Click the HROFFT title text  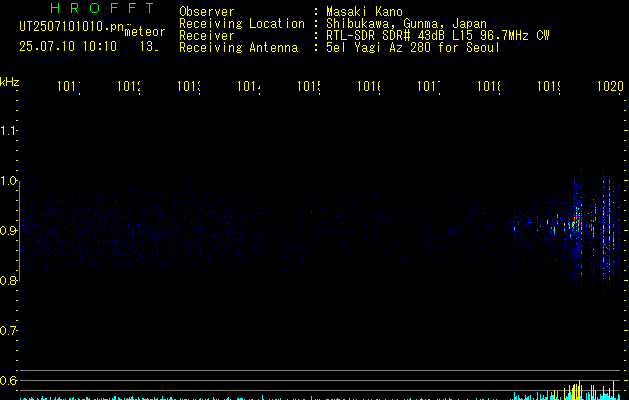click(102, 8)
